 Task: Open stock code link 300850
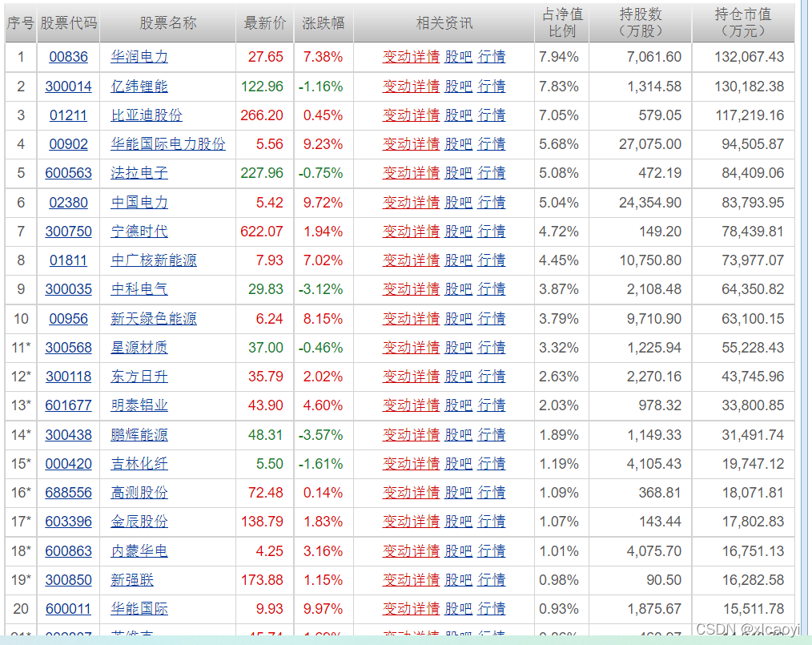point(68,580)
